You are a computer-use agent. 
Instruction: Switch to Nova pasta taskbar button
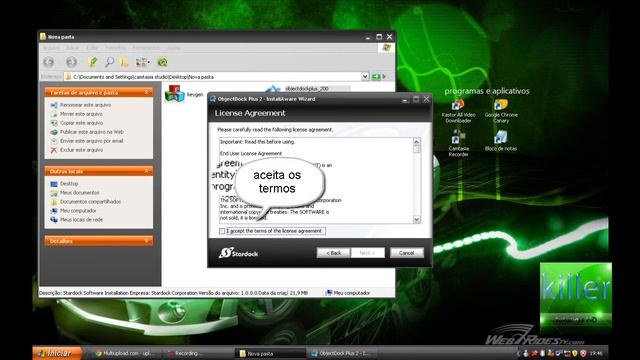tap(271, 353)
